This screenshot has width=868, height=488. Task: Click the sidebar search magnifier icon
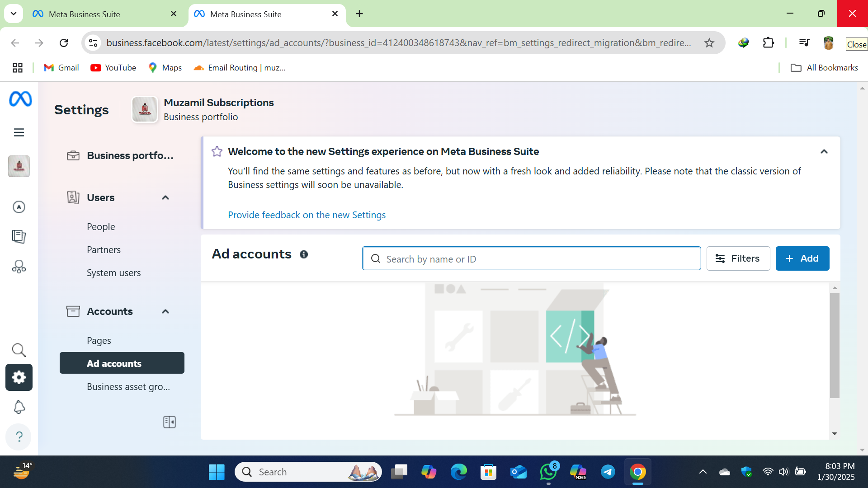pyautogui.click(x=19, y=350)
